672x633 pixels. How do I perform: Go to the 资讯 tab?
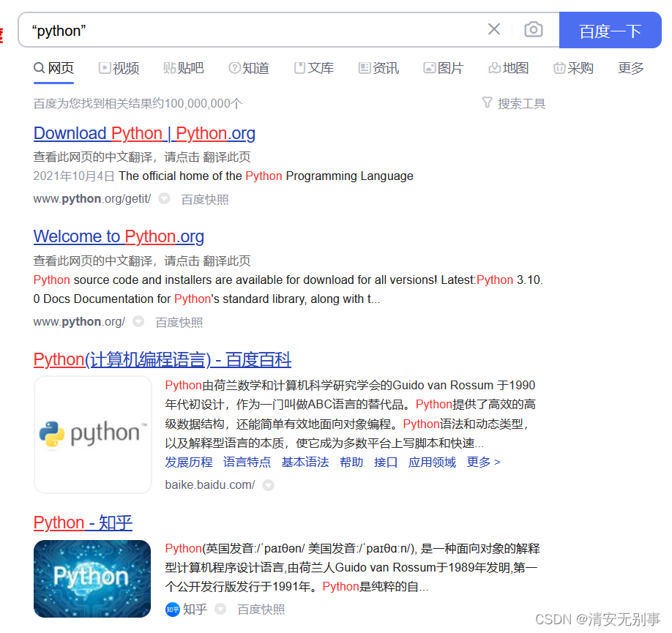tap(379, 68)
